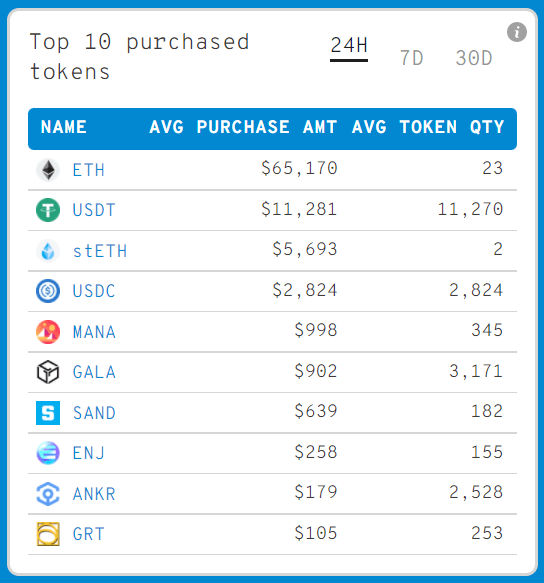Image resolution: width=544 pixels, height=583 pixels.
Task: Open the stETH token link
Action: (100, 251)
